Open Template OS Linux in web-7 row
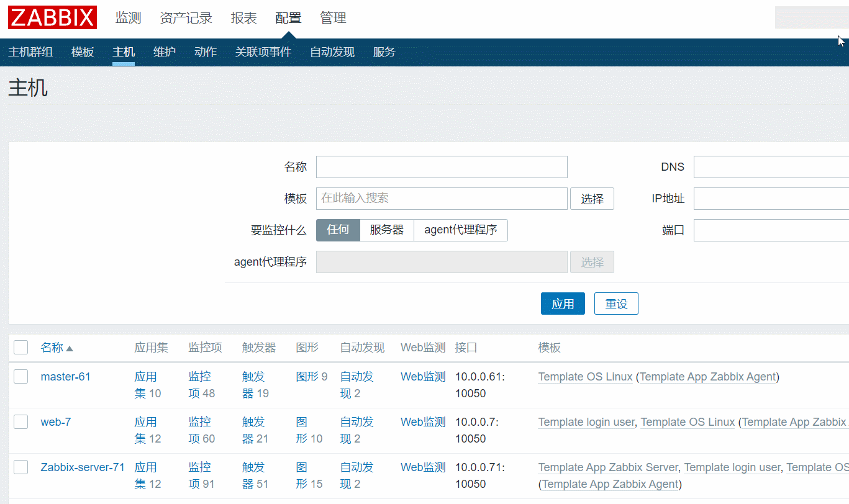This screenshot has height=504, width=849. point(688,422)
